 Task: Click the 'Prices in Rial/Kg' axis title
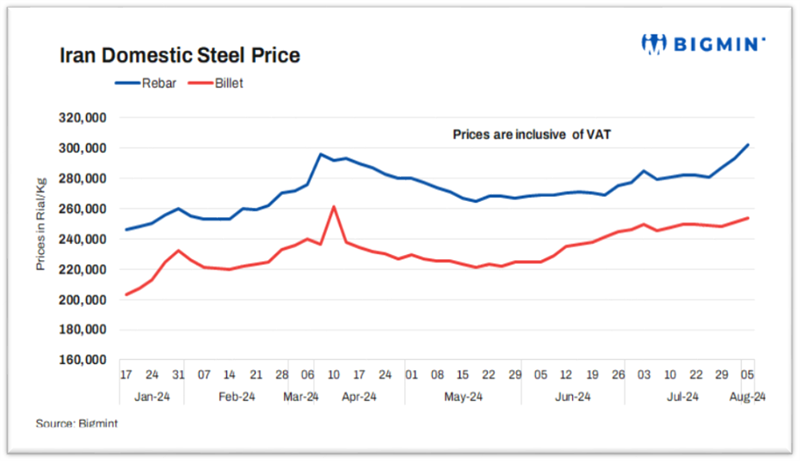[41, 224]
